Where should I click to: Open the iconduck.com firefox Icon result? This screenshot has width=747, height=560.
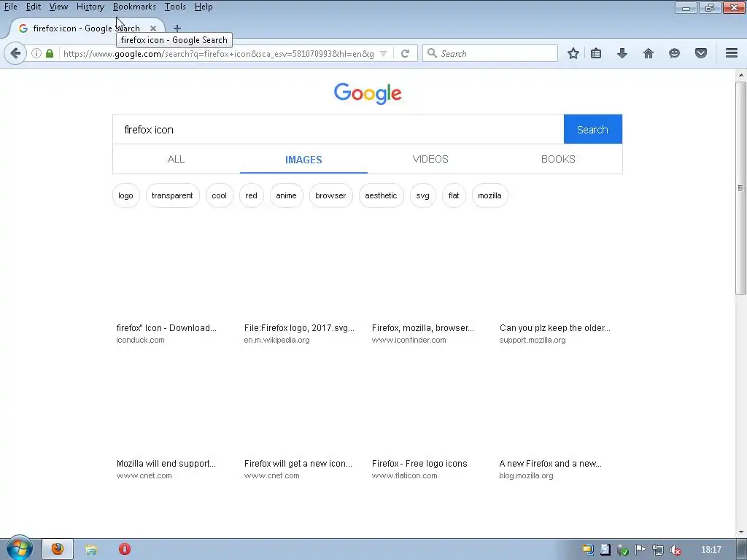[166, 328]
